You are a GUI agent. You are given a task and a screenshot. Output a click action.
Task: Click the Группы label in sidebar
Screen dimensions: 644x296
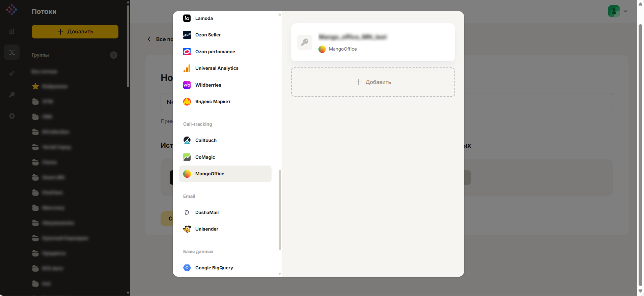coord(40,55)
